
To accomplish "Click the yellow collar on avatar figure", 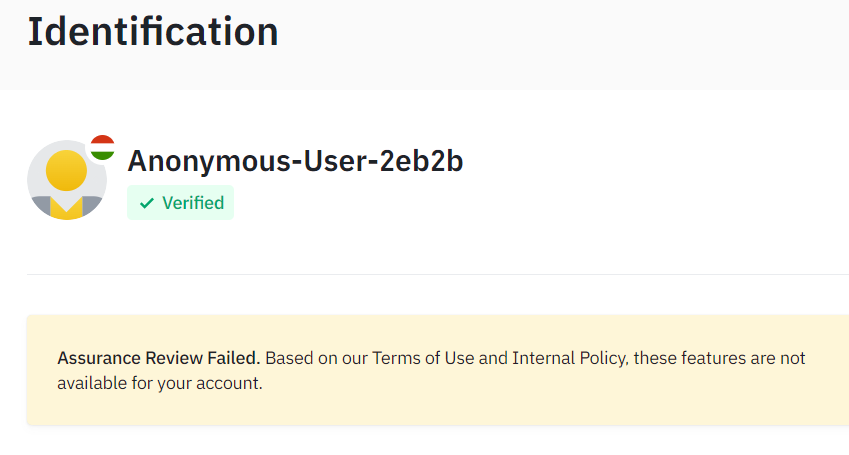I will click(x=66, y=208).
